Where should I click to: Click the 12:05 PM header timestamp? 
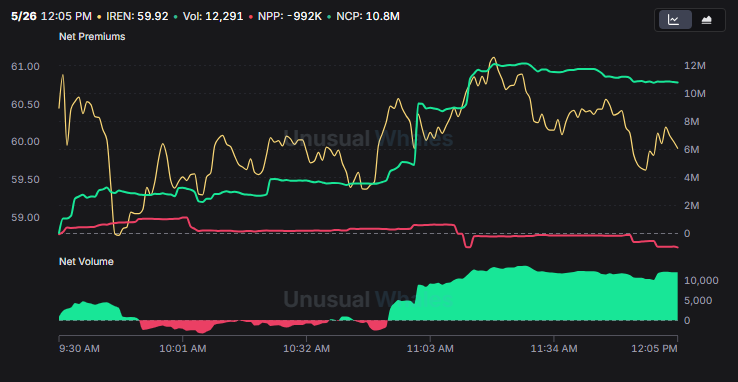(x=66, y=16)
